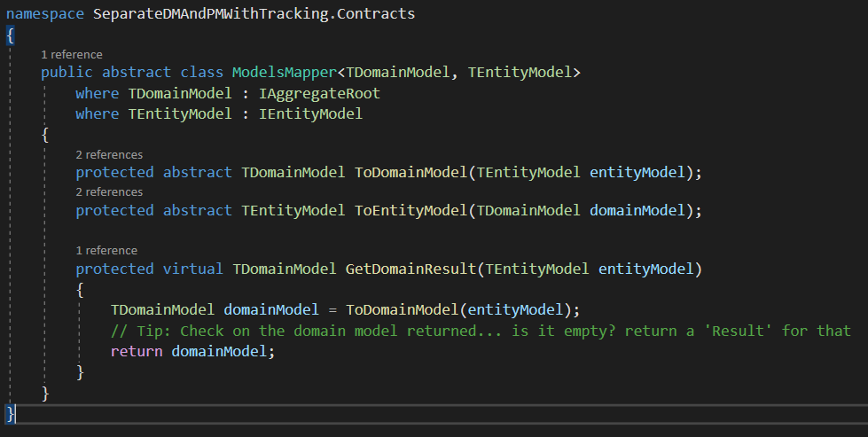Open '1 reference' CodeLens above GetDomainResult
Viewport: 868px width, 437px height.
point(106,251)
